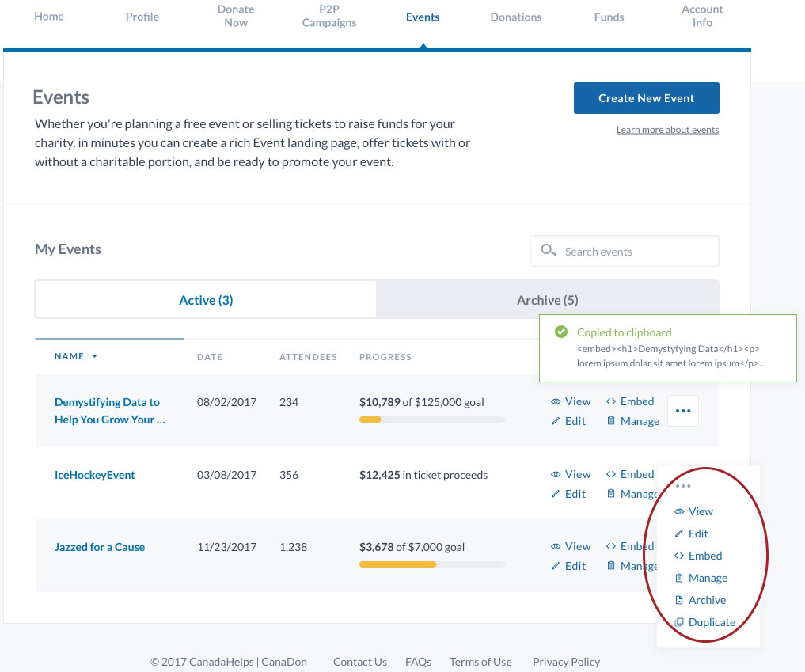Sort events by the NAME column arrow
This screenshot has height=672, width=805.
[x=95, y=357]
